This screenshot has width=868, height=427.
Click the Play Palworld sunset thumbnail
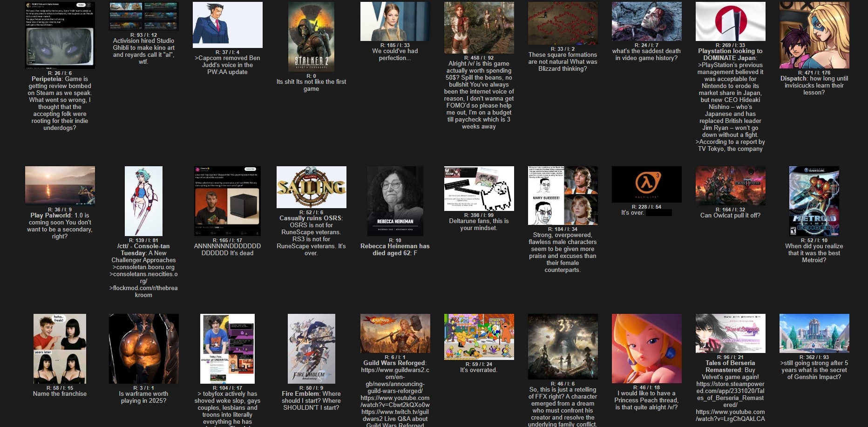pos(60,186)
